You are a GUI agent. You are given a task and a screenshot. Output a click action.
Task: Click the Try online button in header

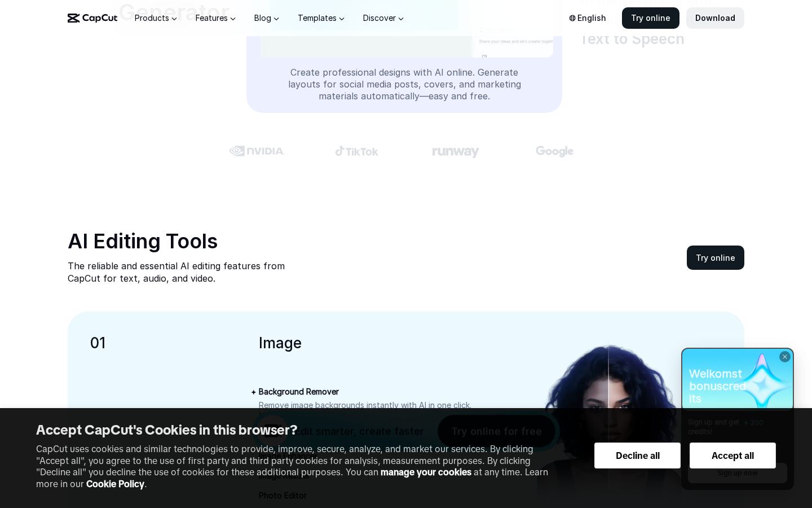point(651,18)
